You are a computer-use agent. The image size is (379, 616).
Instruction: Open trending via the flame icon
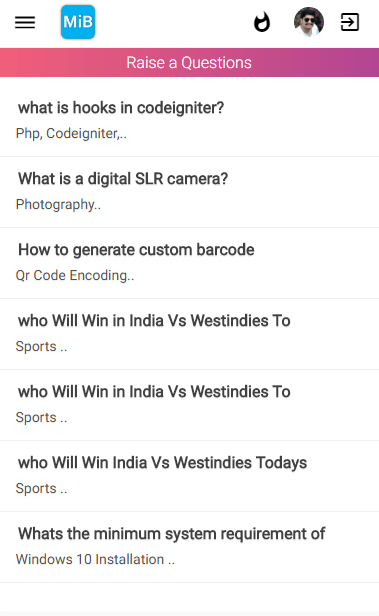tap(262, 22)
